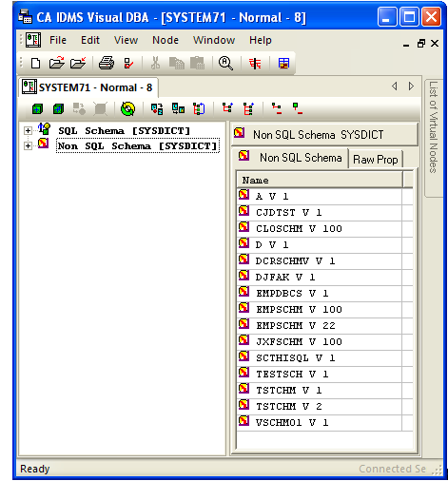448x481 pixels.
Task: Click the Paste clipboard icon
Action: pos(197,64)
